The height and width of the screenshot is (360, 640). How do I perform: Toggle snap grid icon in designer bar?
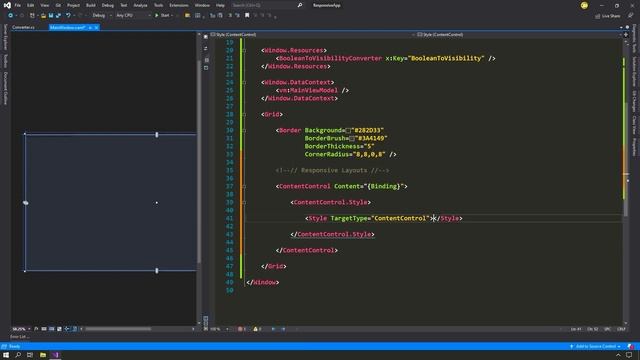tap(44, 329)
